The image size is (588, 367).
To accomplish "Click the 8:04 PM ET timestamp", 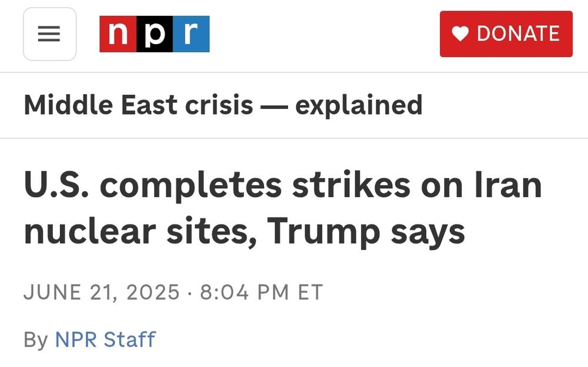I will 262,292.
